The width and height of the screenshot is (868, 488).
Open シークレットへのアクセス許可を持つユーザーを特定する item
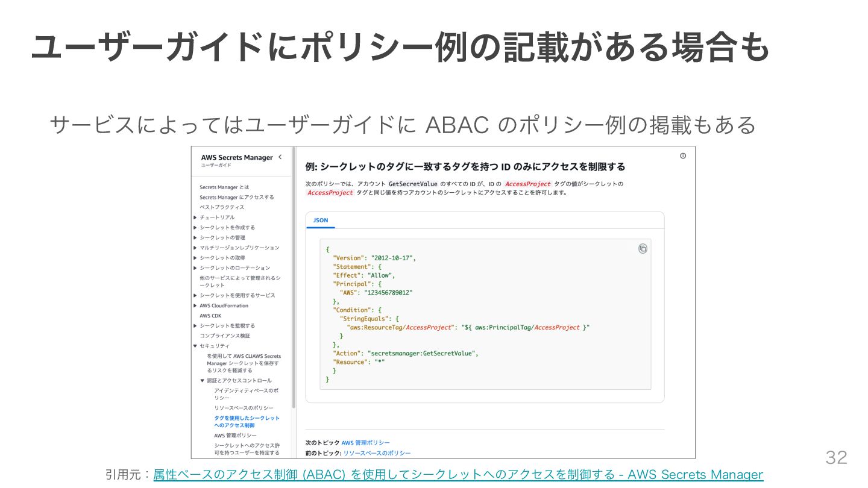pos(247,449)
